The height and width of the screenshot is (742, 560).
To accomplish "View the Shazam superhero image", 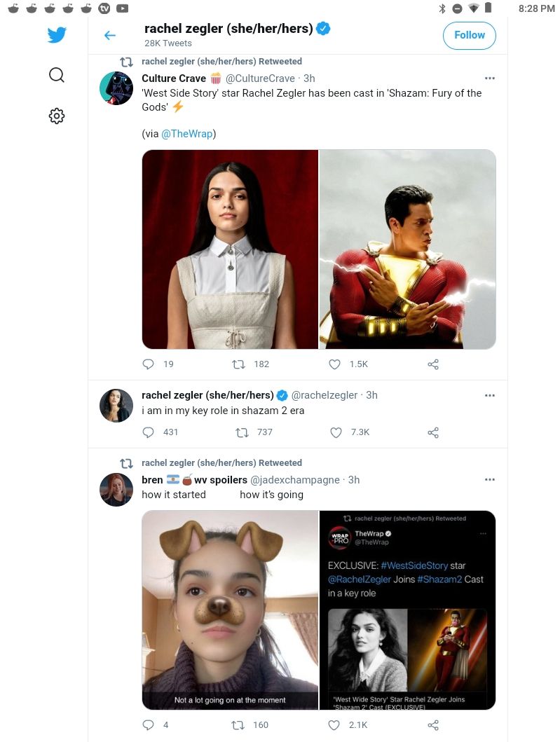I will click(408, 249).
